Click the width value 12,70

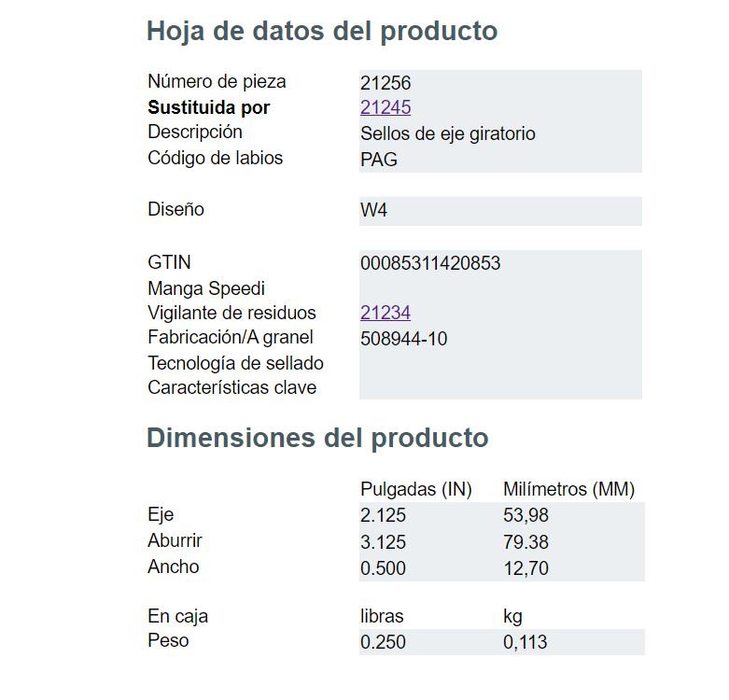[x=526, y=568]
